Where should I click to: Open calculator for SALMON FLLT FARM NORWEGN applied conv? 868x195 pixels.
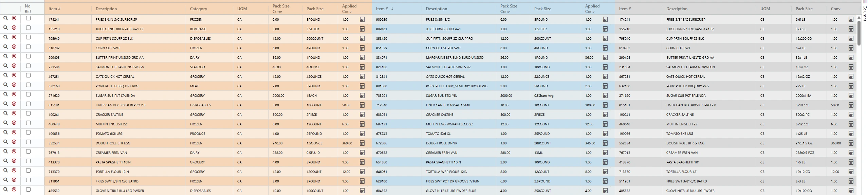point(362,67)
